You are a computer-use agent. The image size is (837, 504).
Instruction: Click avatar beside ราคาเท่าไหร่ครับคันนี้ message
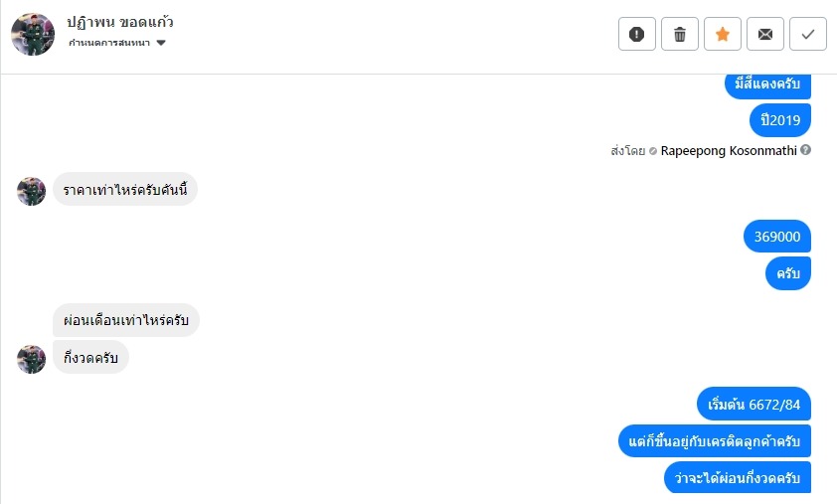[x=32, y=191]
